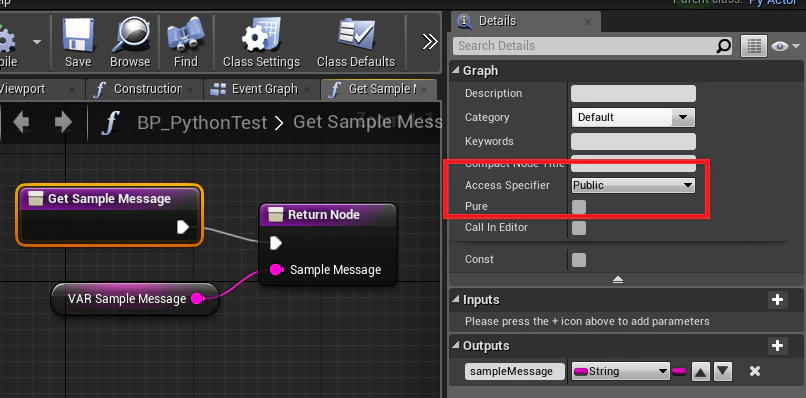
Task: Click the Get Sample Message breadcrumb
Action: 367,122
